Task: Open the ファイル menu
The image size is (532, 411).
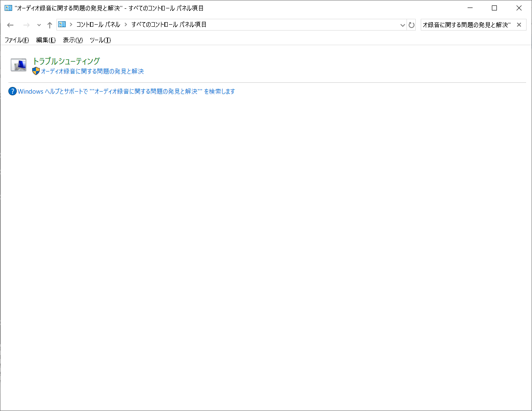Action: pos(16,40)
